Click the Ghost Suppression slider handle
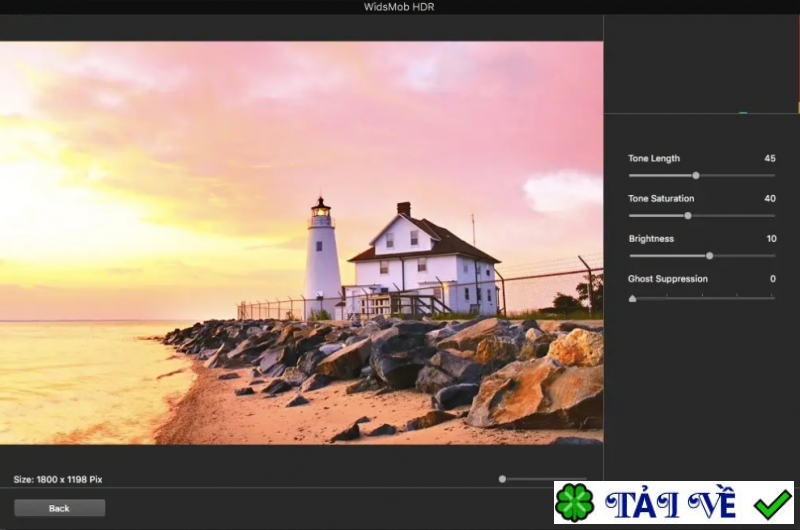Screen dimensions: 800x530 pos(632,297)
